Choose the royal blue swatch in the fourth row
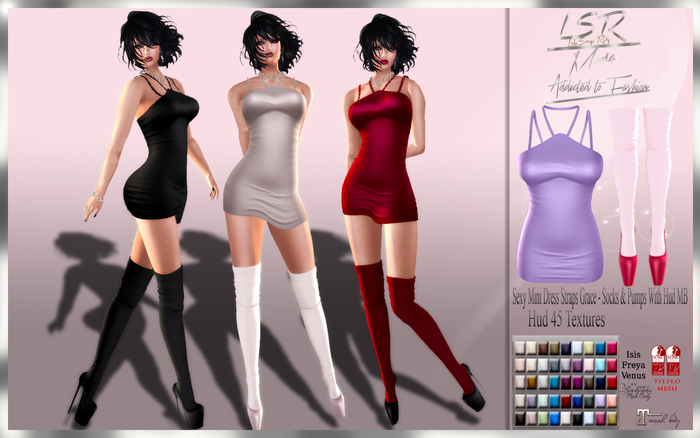 pyautogui.click(x=577, y=401)
